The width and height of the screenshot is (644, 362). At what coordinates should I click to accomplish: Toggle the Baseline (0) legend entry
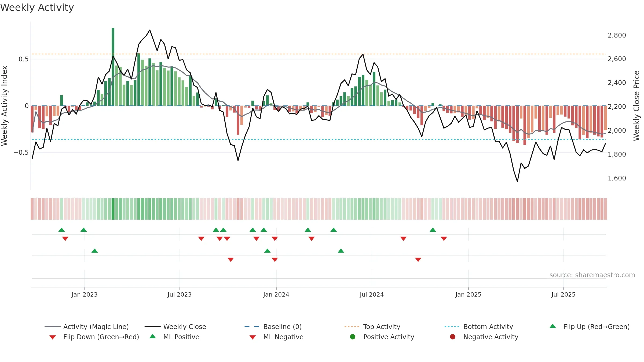click(273, 327)
